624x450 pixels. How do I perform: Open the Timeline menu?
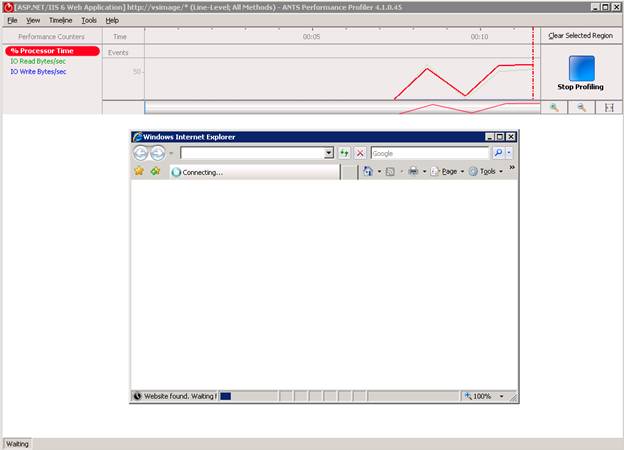point(60,20)
